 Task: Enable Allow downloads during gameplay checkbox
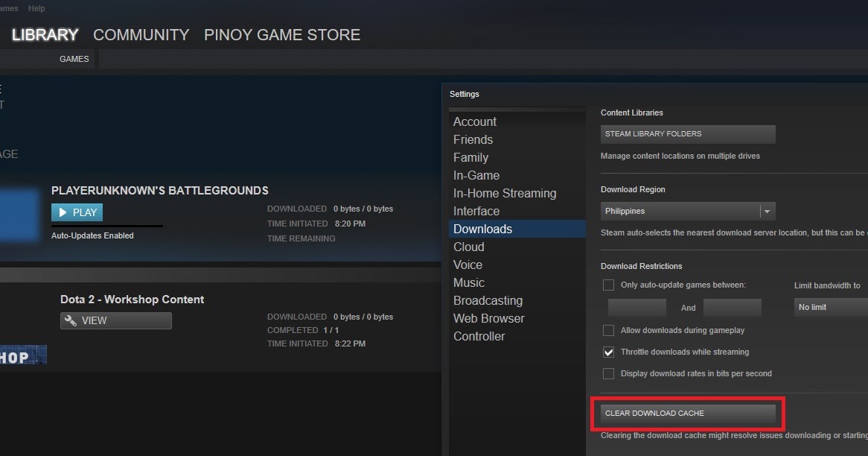[608, 330]
